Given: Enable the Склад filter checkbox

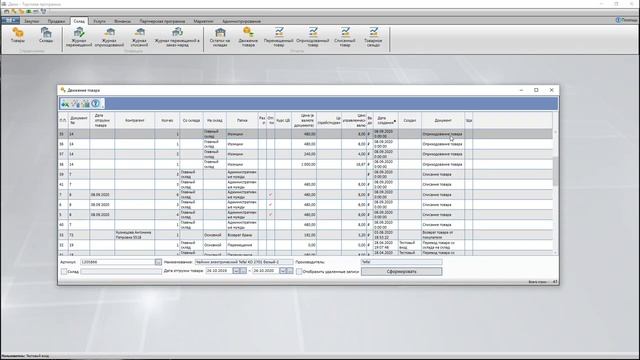Looking at the screenshot, I should [64, 271].
